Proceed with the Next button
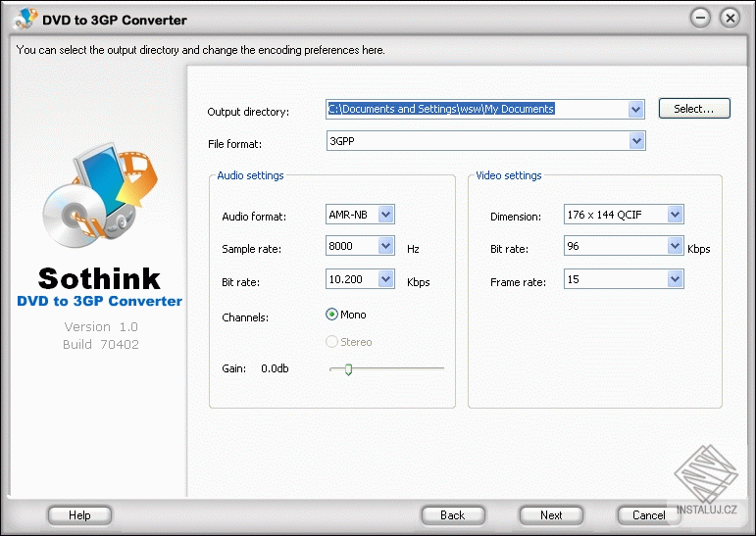This screenshot has width=756, height=536. tap(551, 515)
